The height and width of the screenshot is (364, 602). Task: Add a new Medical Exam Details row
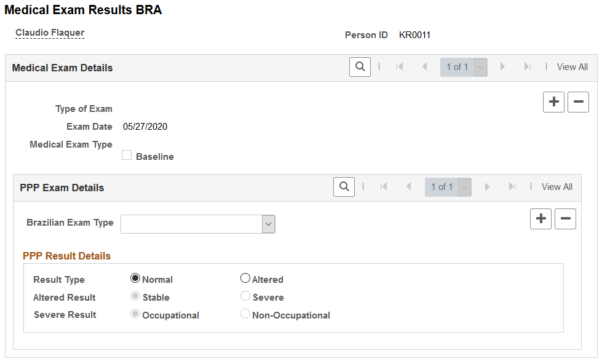[x=553, y=101]
